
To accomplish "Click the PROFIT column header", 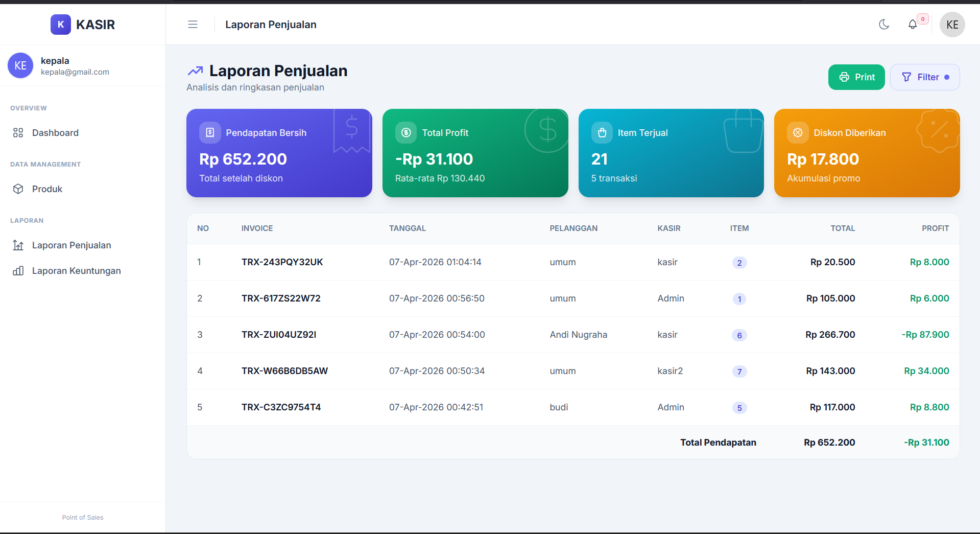I will click(x=936, y=228).
